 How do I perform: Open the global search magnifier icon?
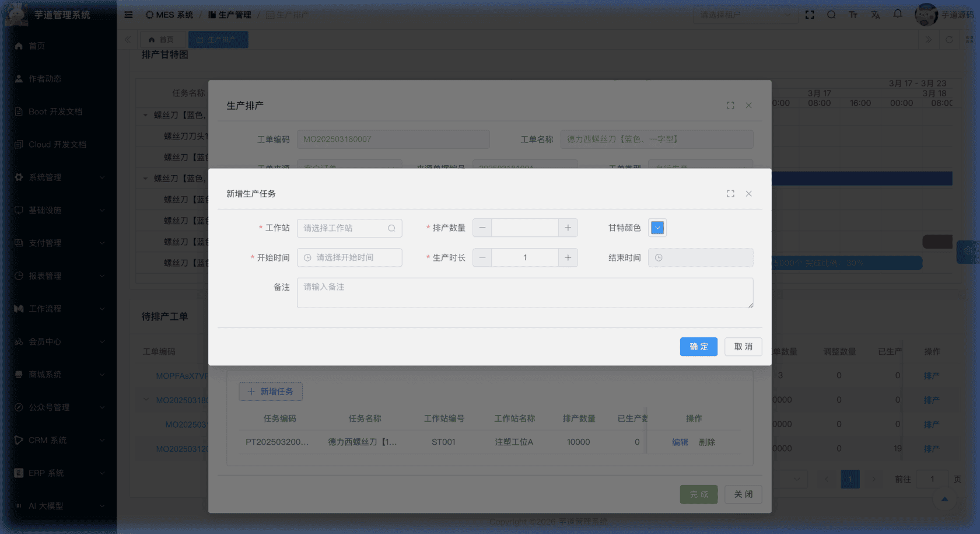(831, 15)
